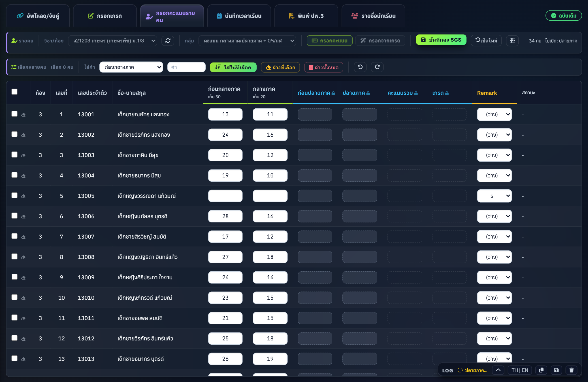The image size is (588, 382).
Task: Delete the log with trash icon
Action: click(x=571, y=370)
